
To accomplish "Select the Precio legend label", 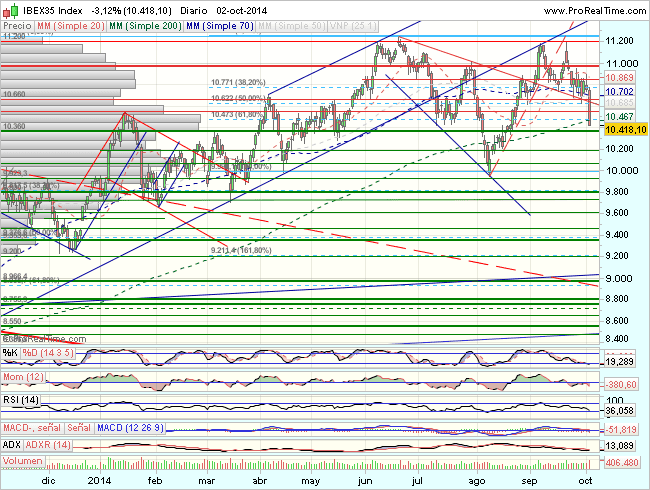I will coord(17,26).
